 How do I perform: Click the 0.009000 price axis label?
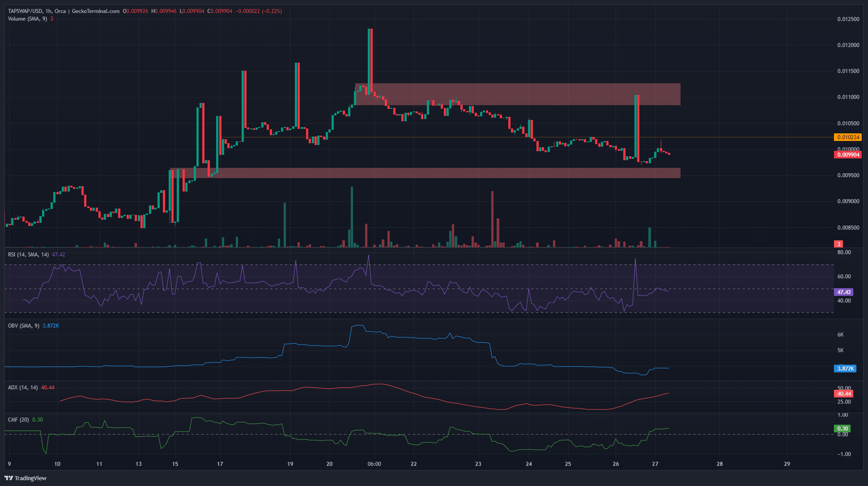pyautogui.click(x=848, y=201)
